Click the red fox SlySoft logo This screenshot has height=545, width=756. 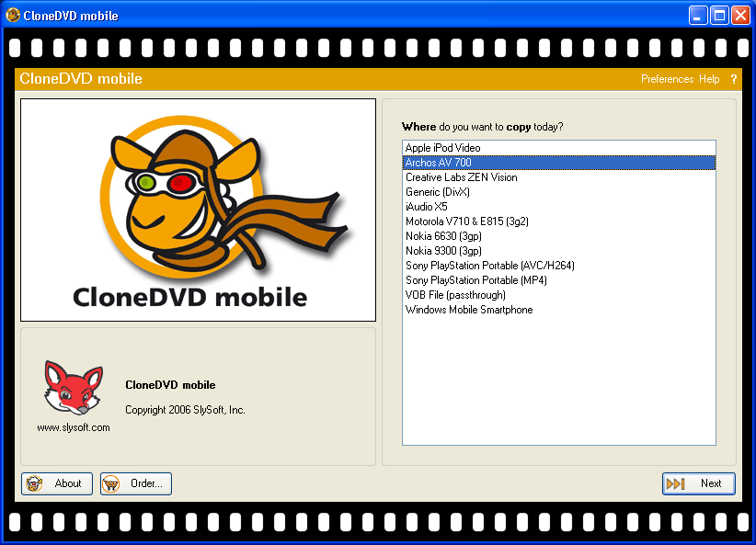74,388
